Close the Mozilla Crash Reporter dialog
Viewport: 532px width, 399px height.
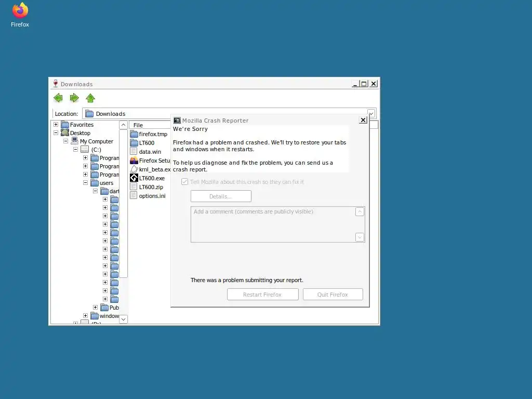(x=363, y=120)
